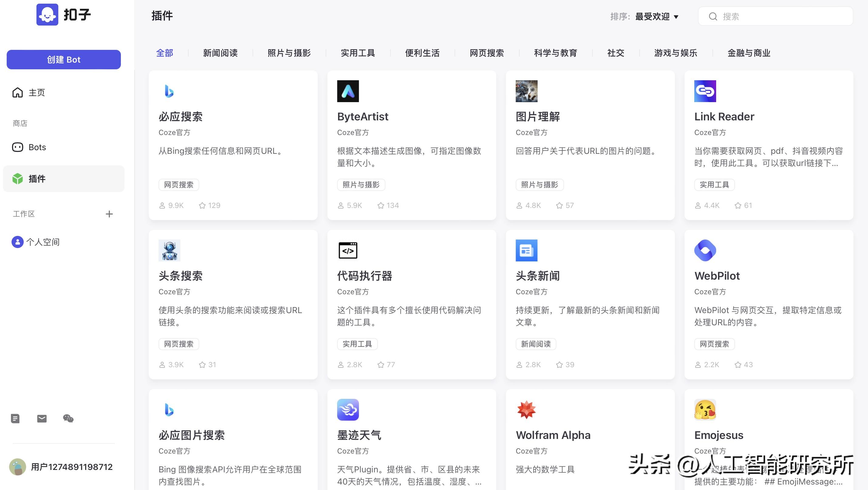The width and height of the screenshot is (868, 490).
Task: Click the 必应图片搜索 Bing icon
Action: 169,410
